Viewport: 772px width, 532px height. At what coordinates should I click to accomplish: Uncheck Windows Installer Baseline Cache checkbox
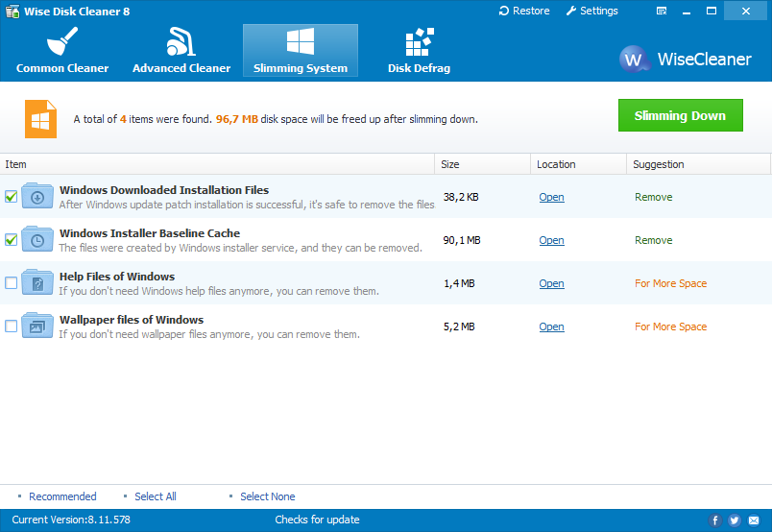click(x=11, y=240)
